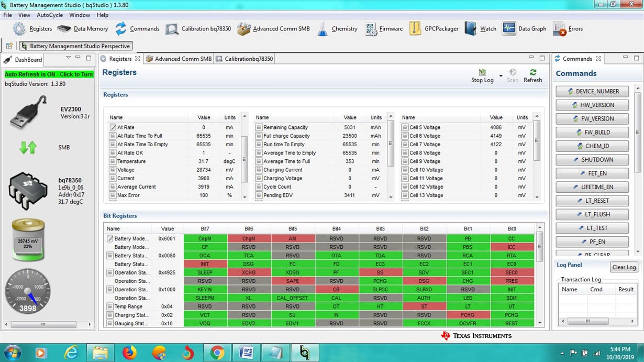Open the Firmware tool
This screenshot has height=362, width=644.
(384, 29)
